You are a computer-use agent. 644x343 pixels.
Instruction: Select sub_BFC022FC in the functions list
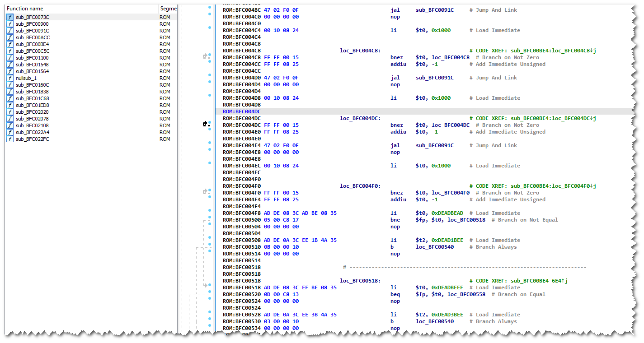point(33,139)
